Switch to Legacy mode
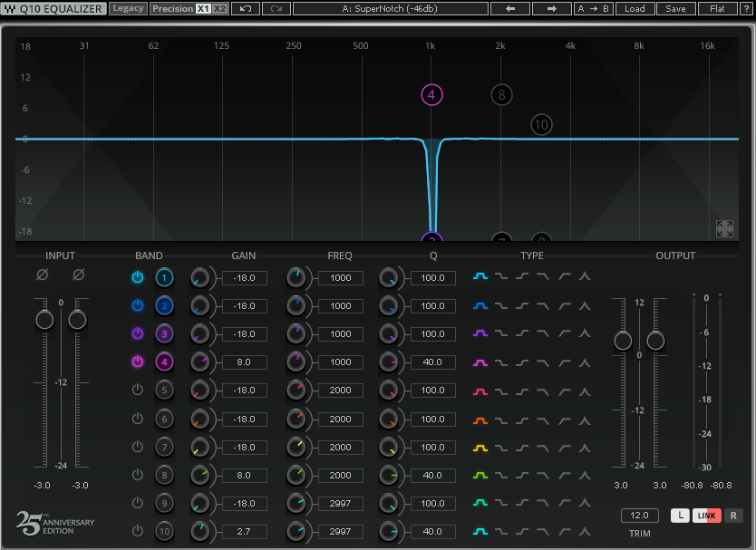This screenshot has width=756, height=550. tap(128, 8)
